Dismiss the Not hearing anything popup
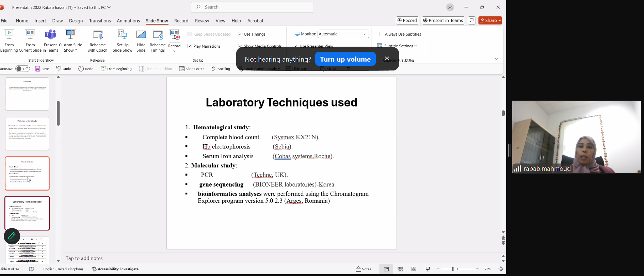Screen dimensions: 644x276 [387, 59]
